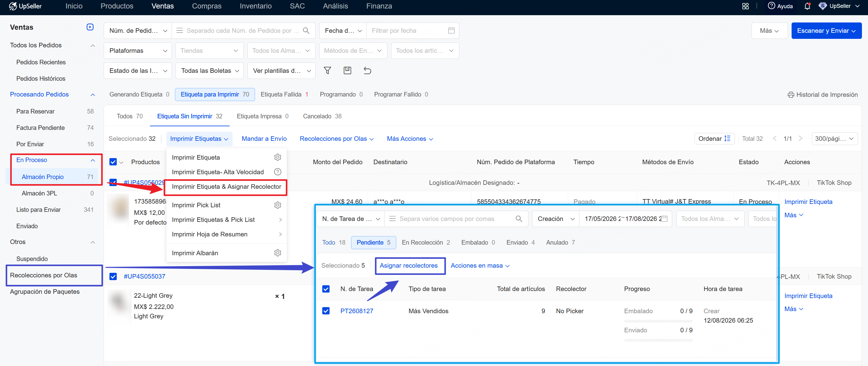This screenshot has height=366, width=868.
Task: Open the 300/página page size dropdown
Action: click(834, 139)
